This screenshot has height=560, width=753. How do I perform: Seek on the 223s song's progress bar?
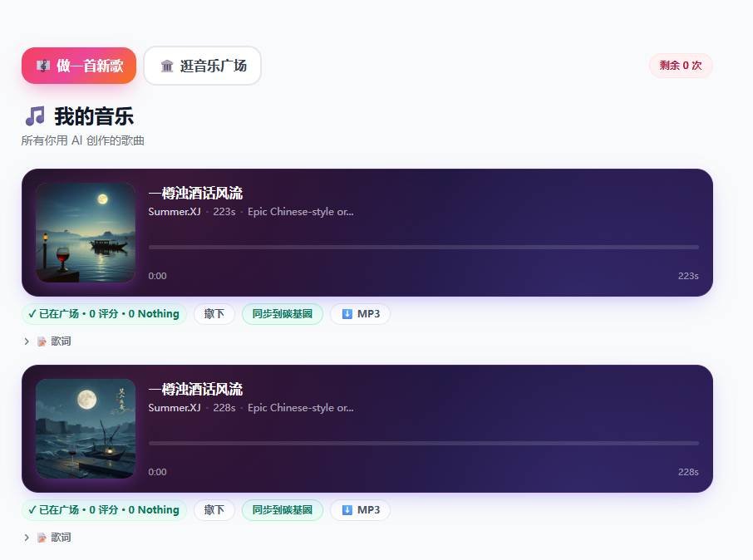coord(423,247)
